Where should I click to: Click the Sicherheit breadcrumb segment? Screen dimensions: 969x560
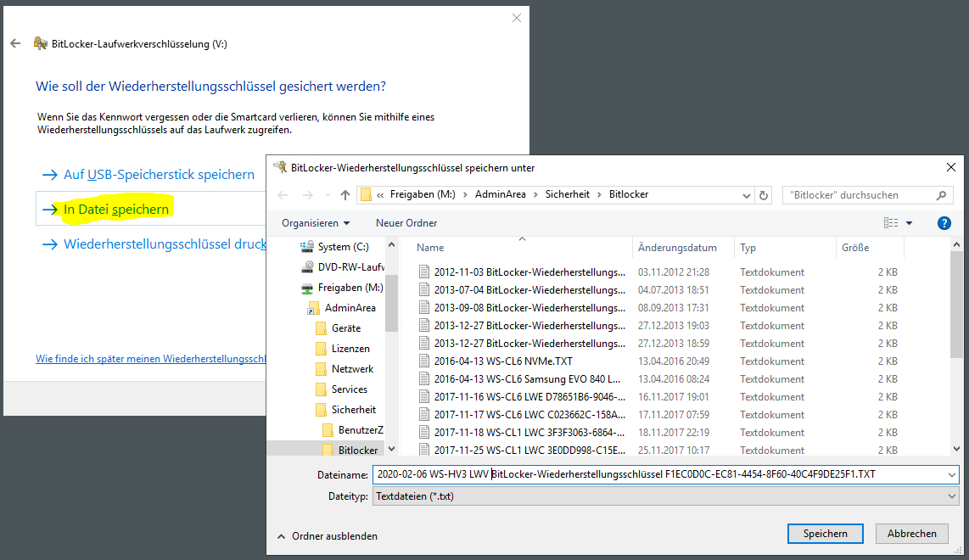click(x=568, y=194)
